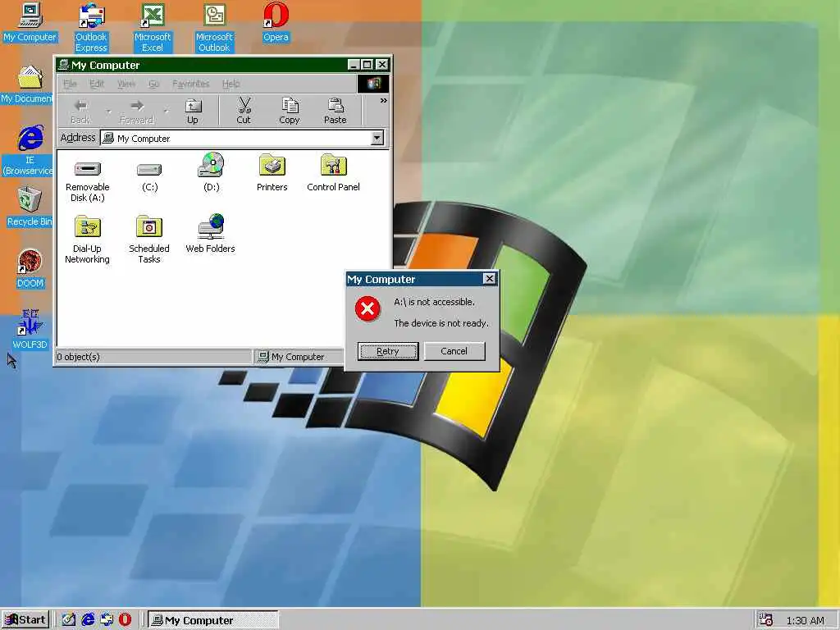Click the 1:30 AM system clock

point(806,620)
